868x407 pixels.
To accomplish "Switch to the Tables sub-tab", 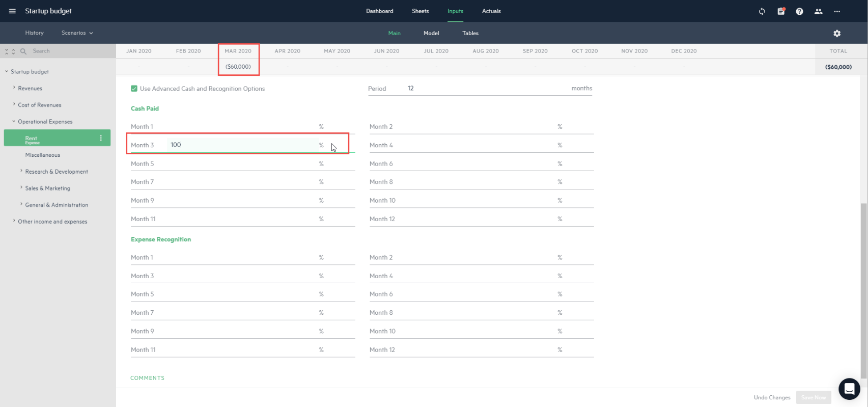I will point(470,33).
